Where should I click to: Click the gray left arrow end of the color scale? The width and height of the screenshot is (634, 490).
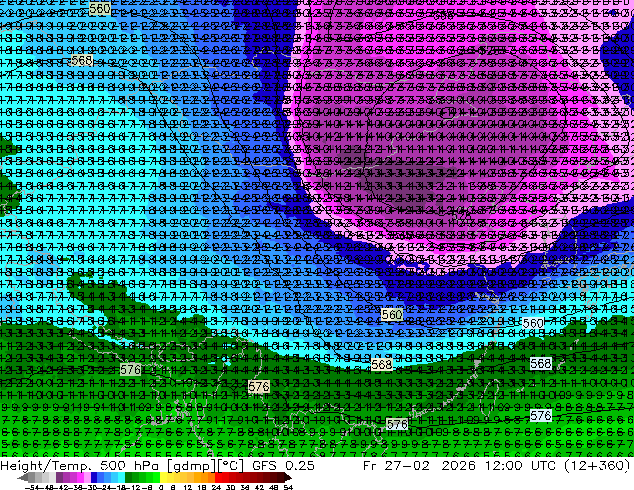tap(23, 478)
